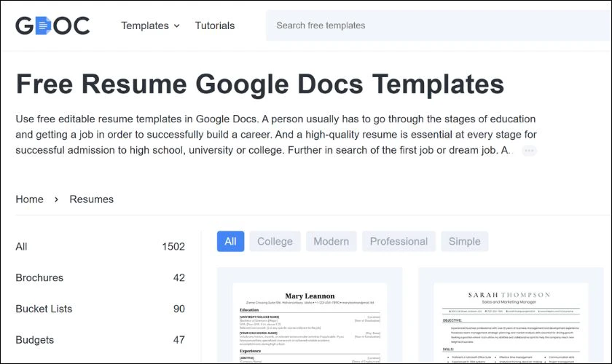
Task: Select the All filter tab
Action: click(230, 242)
